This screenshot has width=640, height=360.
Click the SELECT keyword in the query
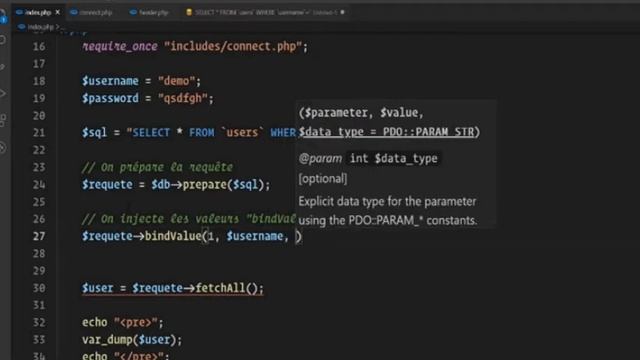[151, 133]
